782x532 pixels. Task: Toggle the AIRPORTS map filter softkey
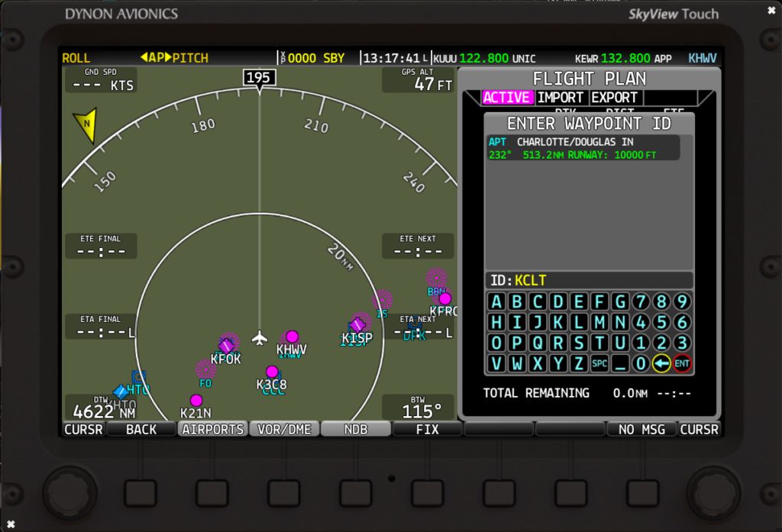pyautogui.click(x=213, y=430)
